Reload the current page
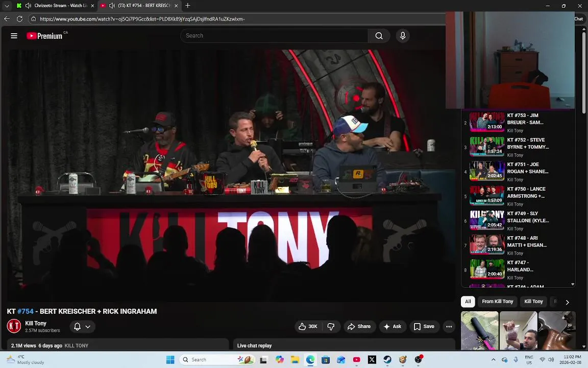588x368 pixels. 19,19
